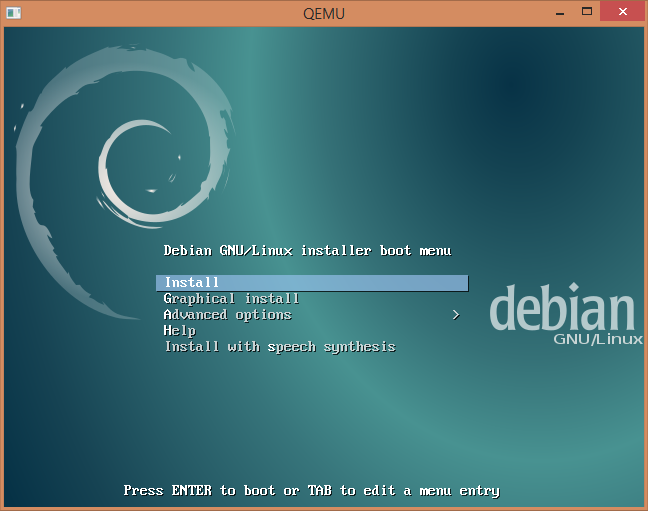Choose Graphical install option
This screenshot has height=511, width=648.
[312, 298]
